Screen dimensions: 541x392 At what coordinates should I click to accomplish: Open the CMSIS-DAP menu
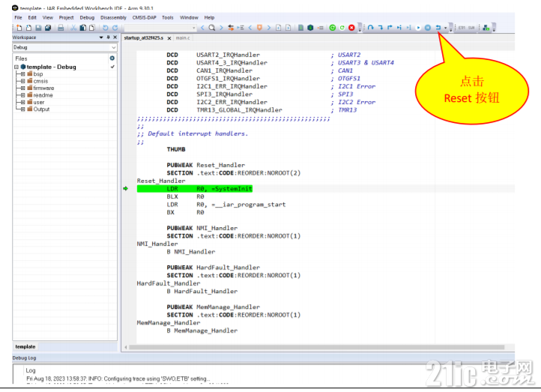144,17
